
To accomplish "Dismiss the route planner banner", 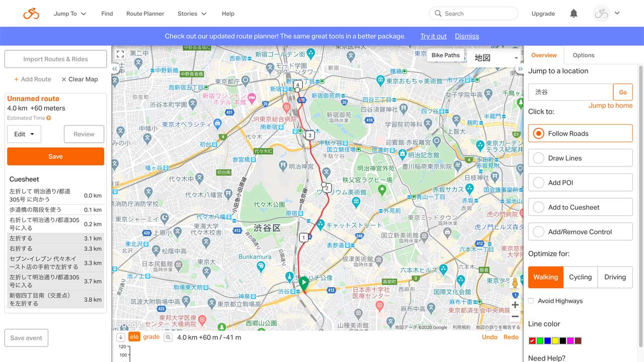I will [x=467, y=36].
